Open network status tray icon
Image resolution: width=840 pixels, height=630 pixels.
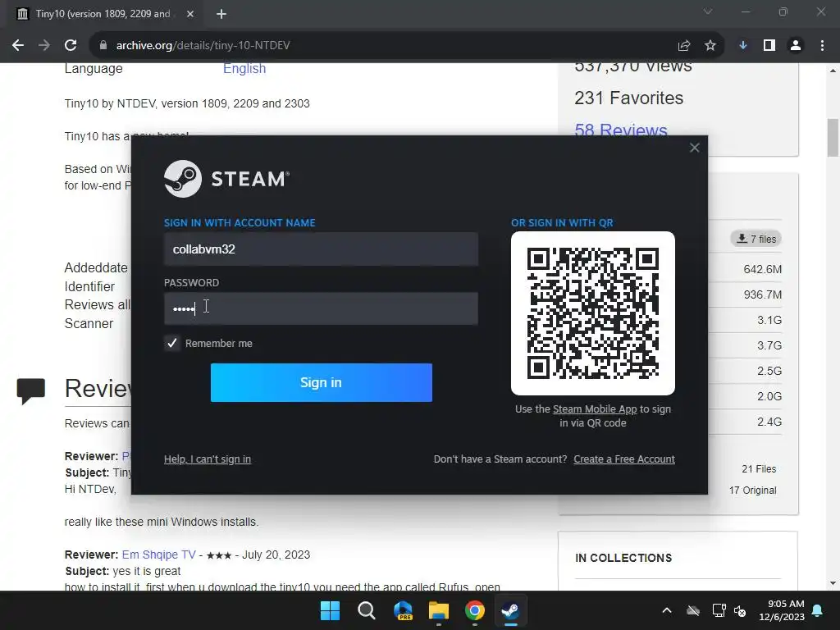point(719,610)
